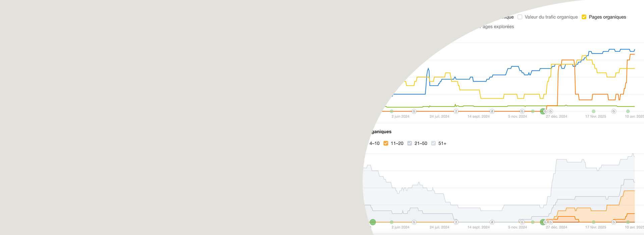This screenshot has height=235, width=644.
Task: Uncheck the Pages organiques checkbox
Action: click(x=584, y=17)
